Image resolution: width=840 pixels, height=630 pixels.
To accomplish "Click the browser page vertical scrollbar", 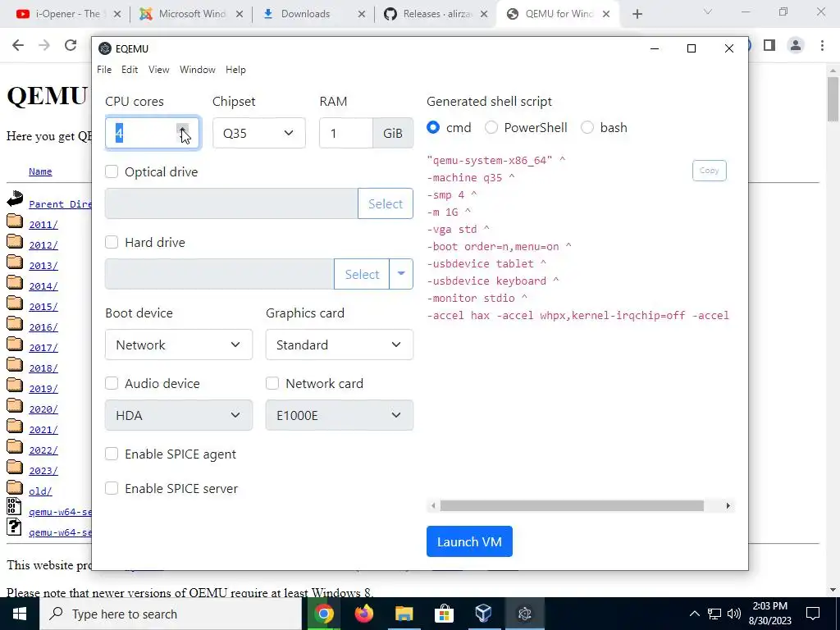I will pos(833,99).
